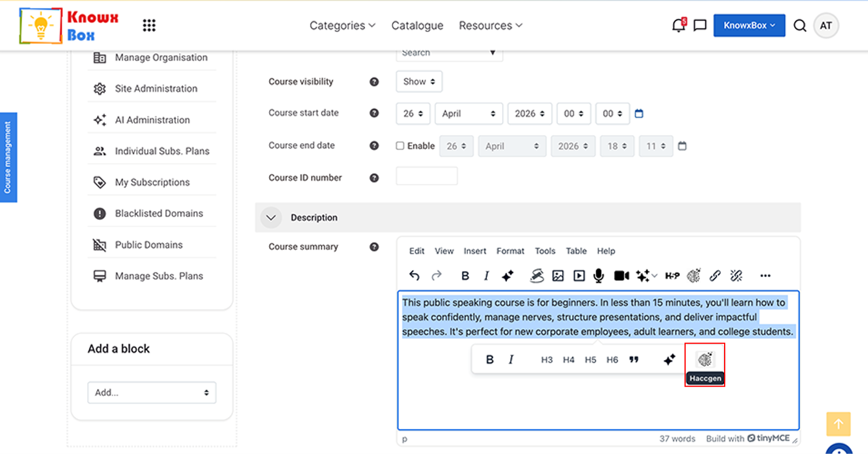This screenshot has height=454, width=868.
Task: Open the View menu in the editor
Action: point(444,251)
